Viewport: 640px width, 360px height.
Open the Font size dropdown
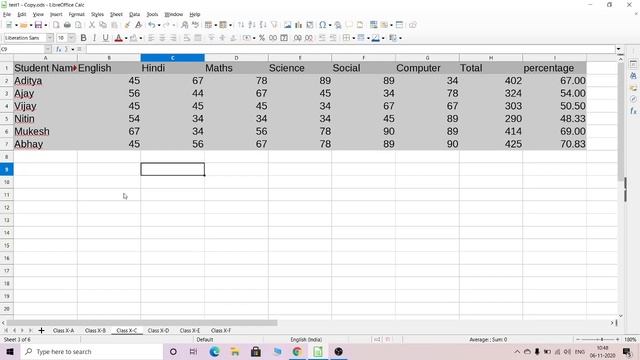pyautogui.click(x=71, y=38)
